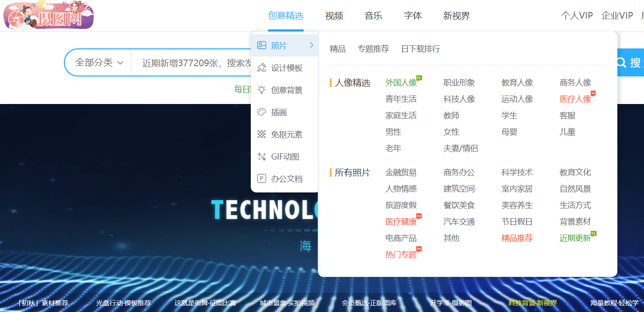Open 电商产品 photo category

pyautogui.click(x=401, y=238)
